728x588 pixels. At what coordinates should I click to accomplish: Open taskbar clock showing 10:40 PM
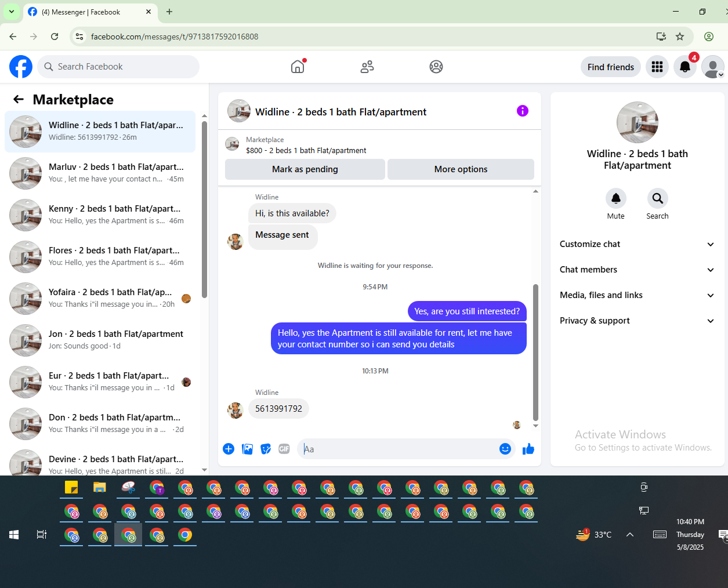[x=690, y=535]
